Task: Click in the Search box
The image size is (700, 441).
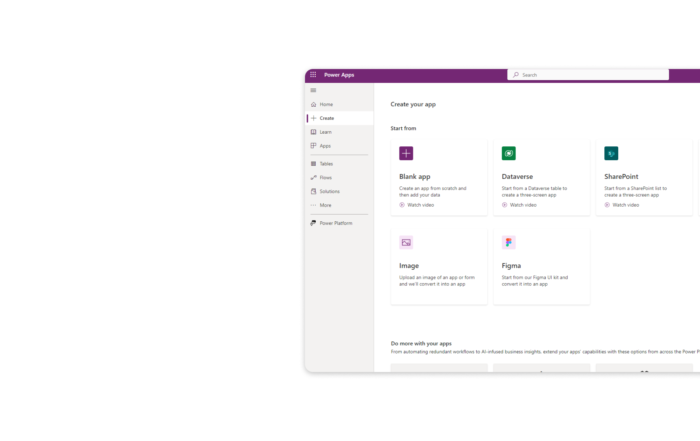Action: coord(588,75)
